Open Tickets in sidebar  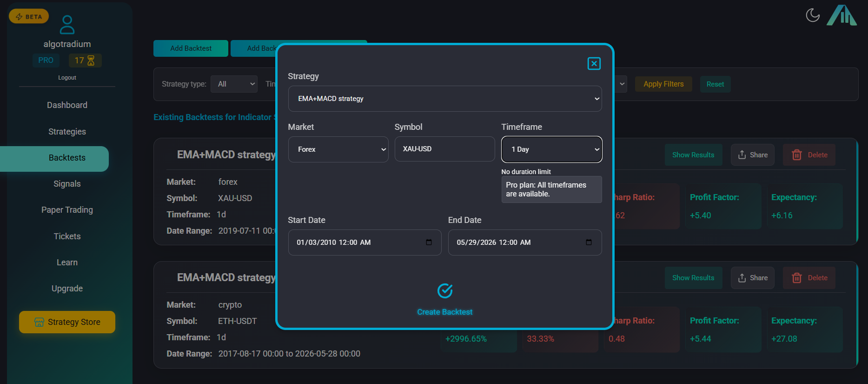click(x=67, y=236)
